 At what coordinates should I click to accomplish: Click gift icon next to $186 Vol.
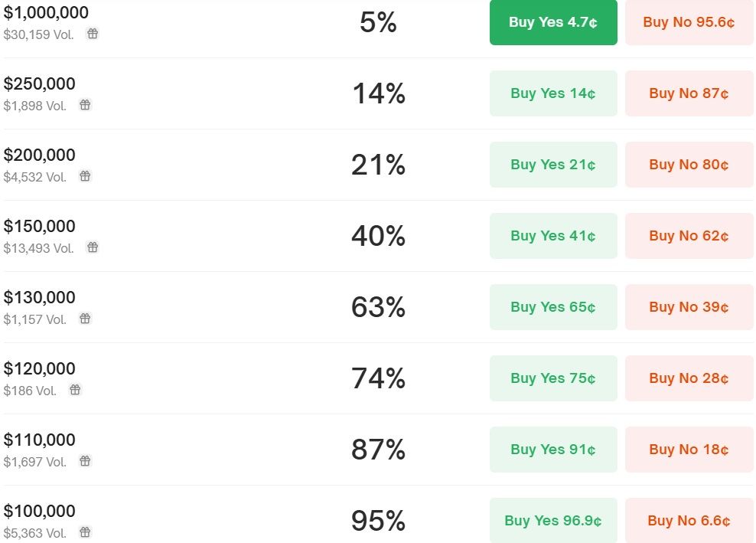click(75, 390)
